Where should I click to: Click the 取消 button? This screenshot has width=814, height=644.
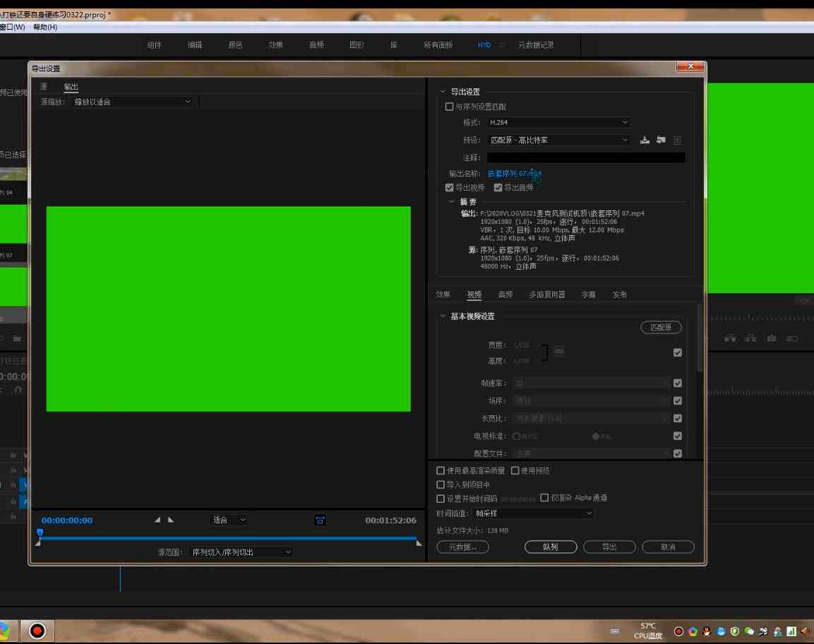pyautogui.click(x=668, y=547)
